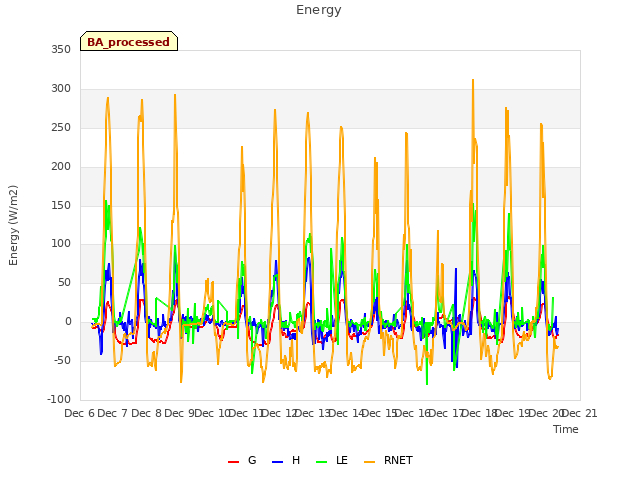Click the Dec 7 x-axis label
The width and height of the screenshot is (640, 480).
112,414
